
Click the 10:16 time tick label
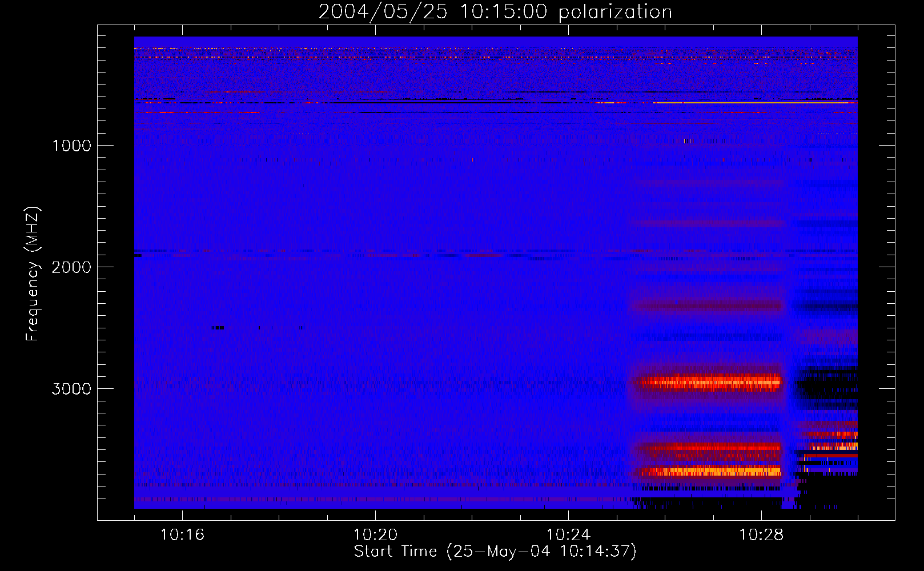coord(182,534)
